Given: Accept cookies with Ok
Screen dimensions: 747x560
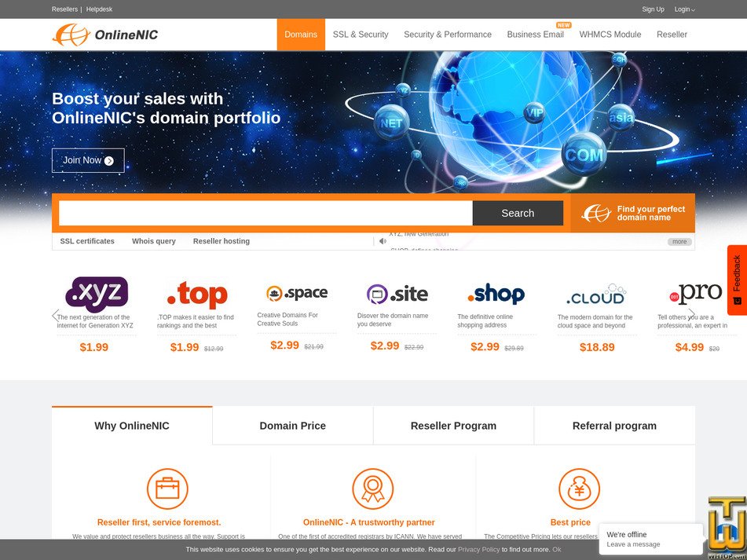Looking at the screenshot, I should [556, 550].
